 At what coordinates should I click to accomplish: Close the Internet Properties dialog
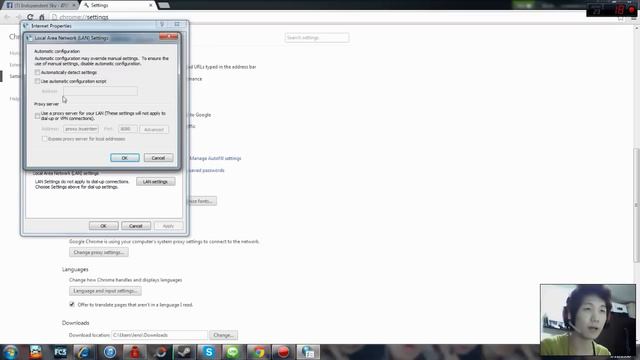[178, 24]
